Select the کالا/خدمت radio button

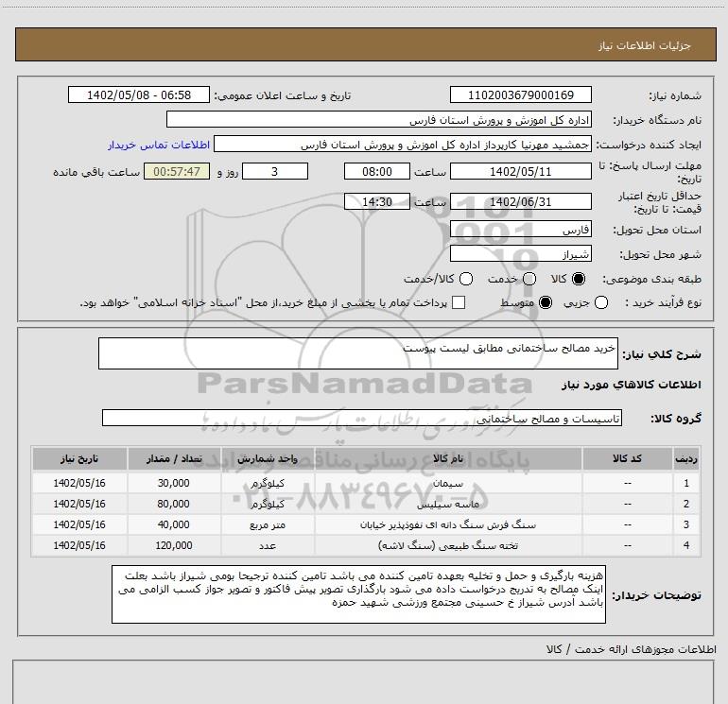(466, 279)
